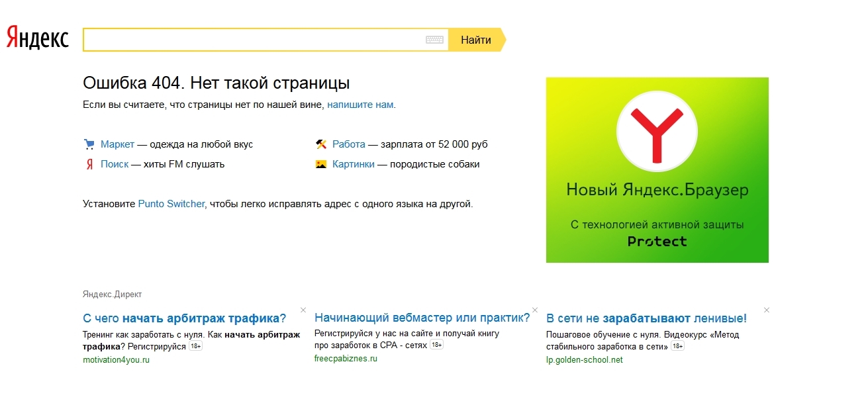Image resolution: width=868 pixels, height=415 pixels.
Task: Open ad Начинающий вебмастер или практик?
Action: click(x=422, y=318)
